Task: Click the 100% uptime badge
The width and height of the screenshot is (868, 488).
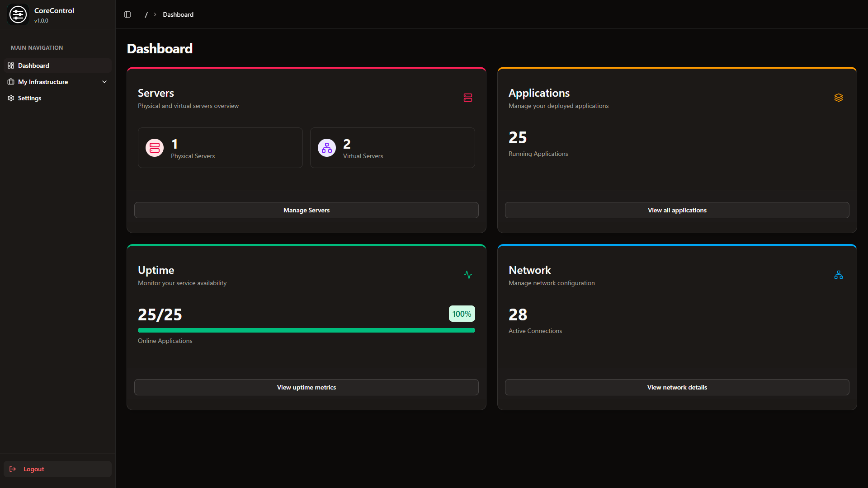Action: coord(462,313)
